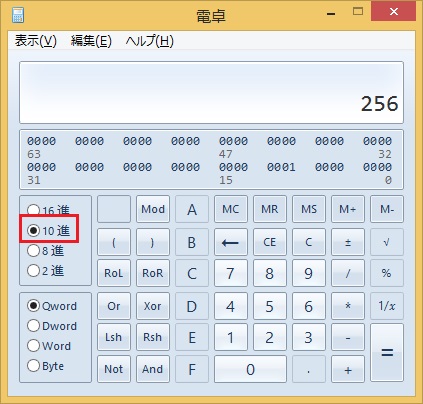The height and width of the screenshot is (404, 423).
Task: Click the number 0 key
Action: (x=250, y=369)
